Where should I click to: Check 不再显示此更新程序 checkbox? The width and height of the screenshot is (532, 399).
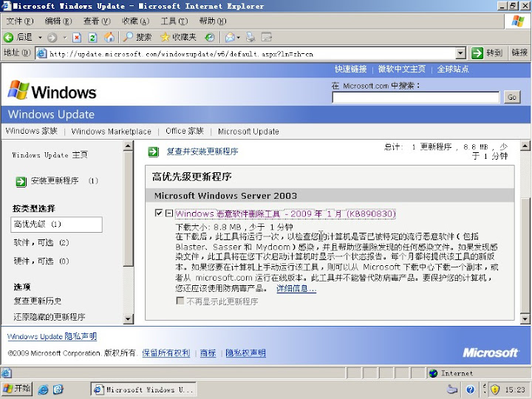(180, 301)
